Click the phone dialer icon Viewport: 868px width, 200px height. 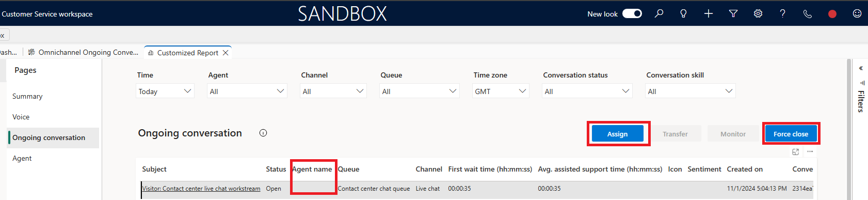click(808, 14)
